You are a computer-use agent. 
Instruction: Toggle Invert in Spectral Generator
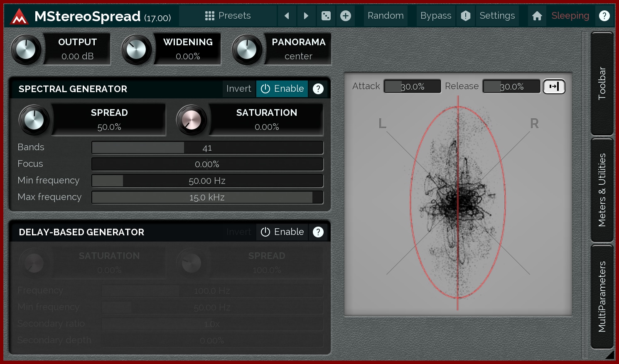[239, 89]
